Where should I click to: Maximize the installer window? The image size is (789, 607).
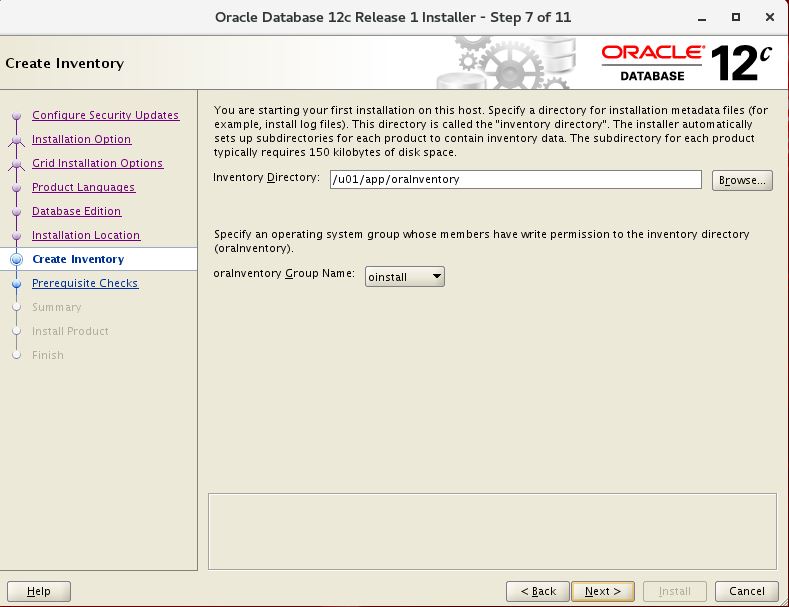tap(736, 17)
